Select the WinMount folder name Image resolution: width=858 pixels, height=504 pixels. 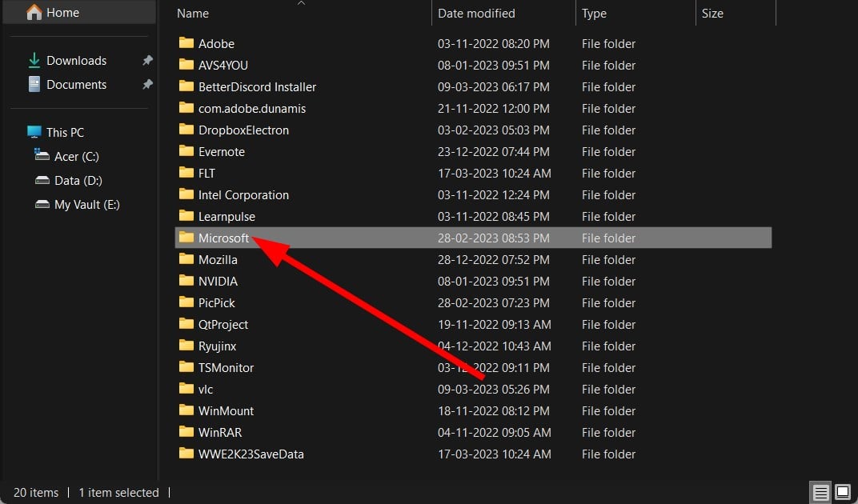pyautogui.click(x=226, y=411)
